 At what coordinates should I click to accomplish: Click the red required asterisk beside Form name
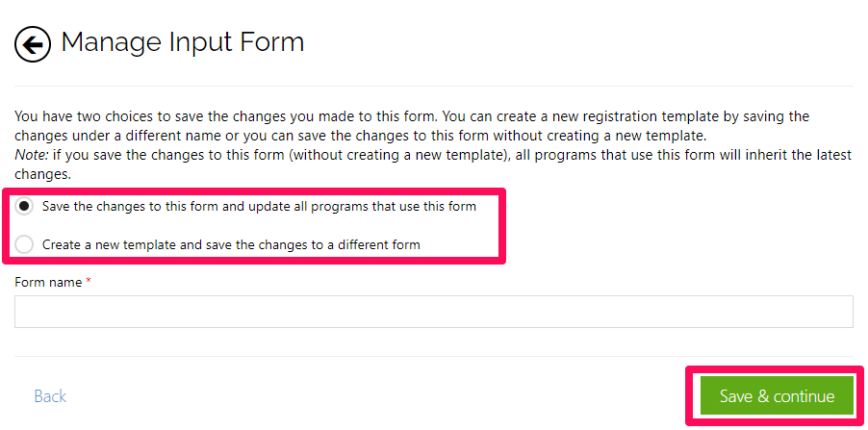(x=89, y=281)
